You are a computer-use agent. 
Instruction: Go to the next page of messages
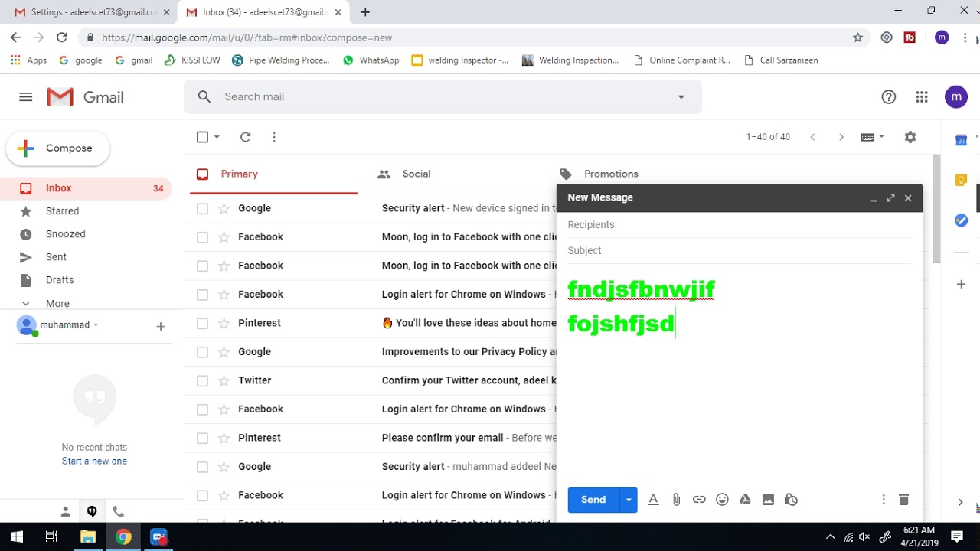pyautogui.click(x=841, y=137)
